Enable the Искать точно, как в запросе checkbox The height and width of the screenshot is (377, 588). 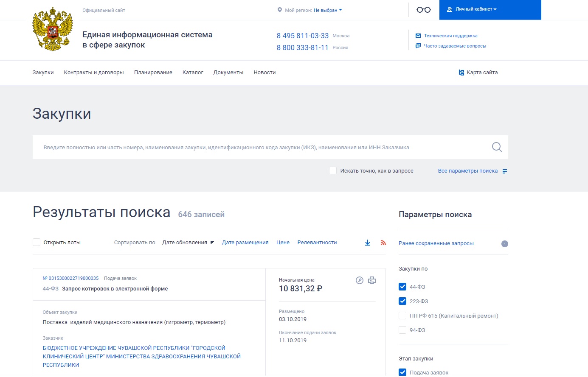click(x=333, y=170)
